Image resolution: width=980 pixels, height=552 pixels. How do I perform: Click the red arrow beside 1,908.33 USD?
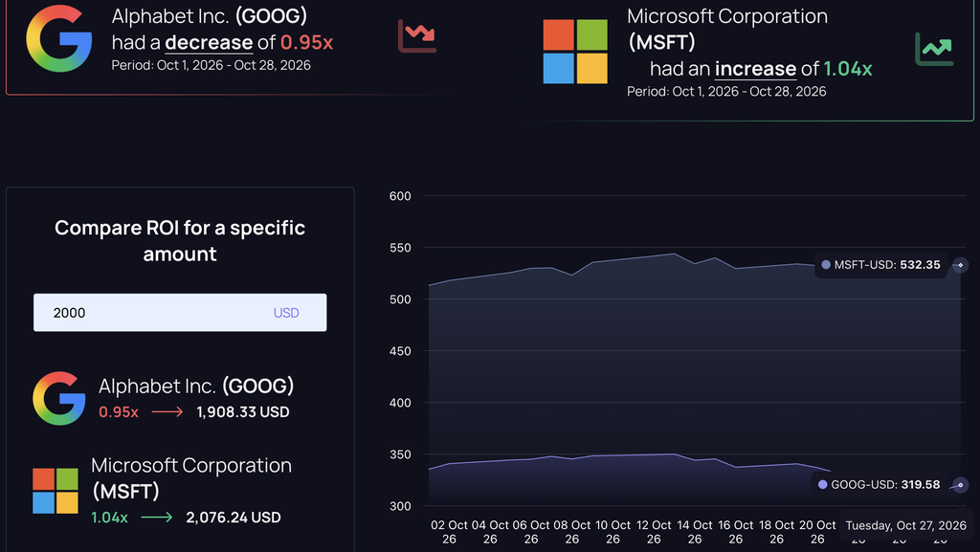[167, 411]
